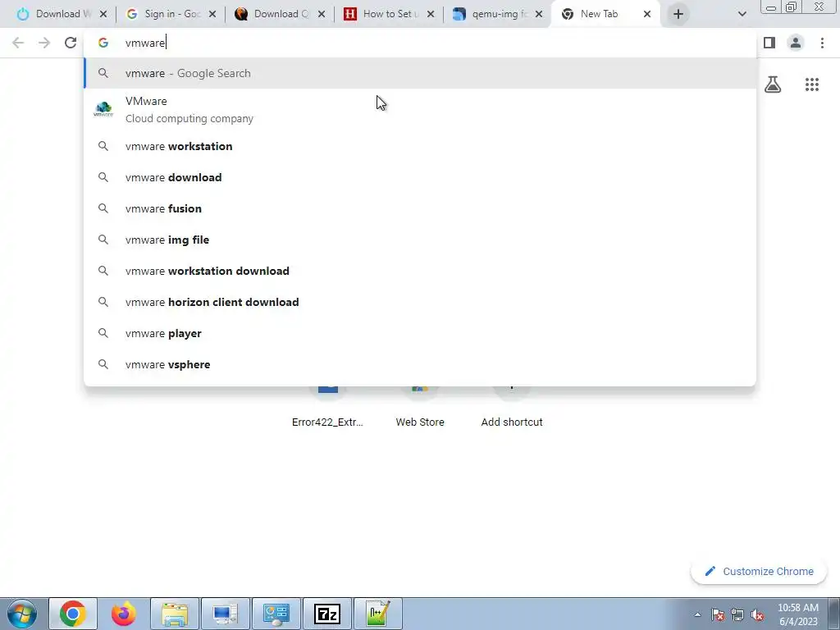
Task: Click the VMware logo in suggestions
Action: pos(103,109)
